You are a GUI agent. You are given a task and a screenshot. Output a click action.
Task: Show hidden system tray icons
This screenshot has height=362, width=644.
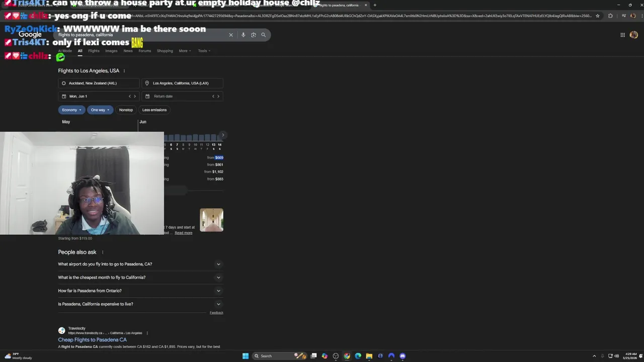pos(594,356)
